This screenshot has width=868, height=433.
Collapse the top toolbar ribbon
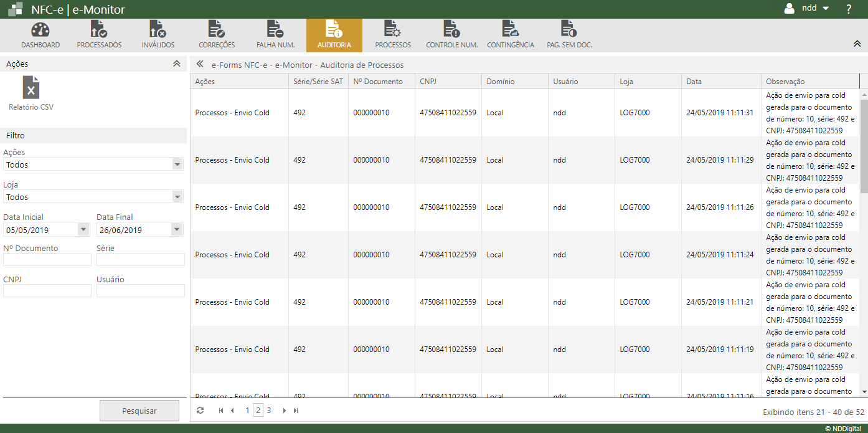pyautogui.click(x=857, y=44)
